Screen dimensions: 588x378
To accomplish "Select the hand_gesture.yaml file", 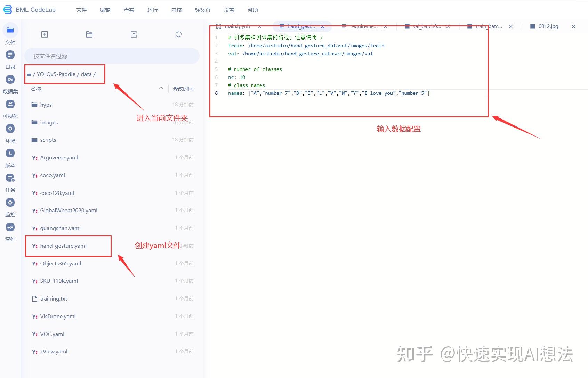I will (x=63, y=246).
